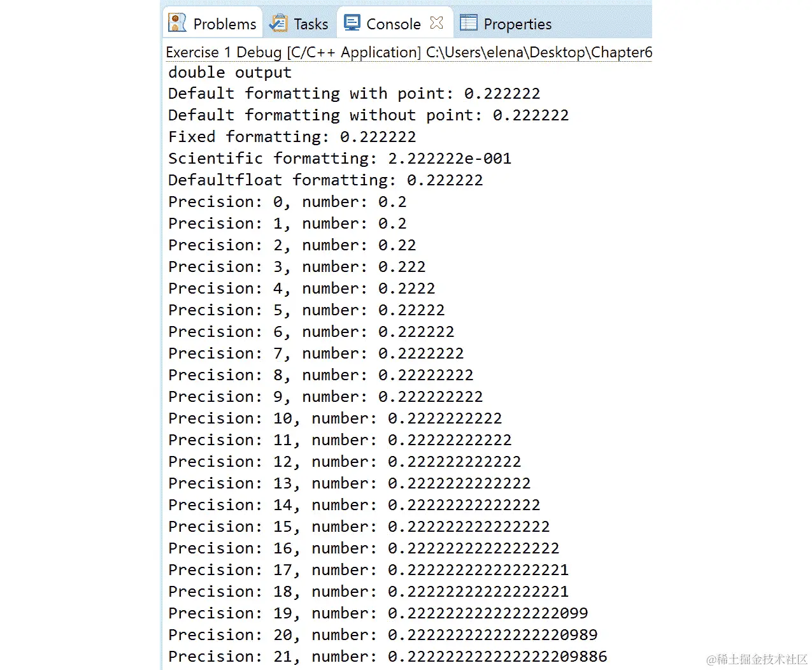This screenshot has width=812, height=670.
Task: Click the 'Precision: 19' output line
Action: pos(378,613)
